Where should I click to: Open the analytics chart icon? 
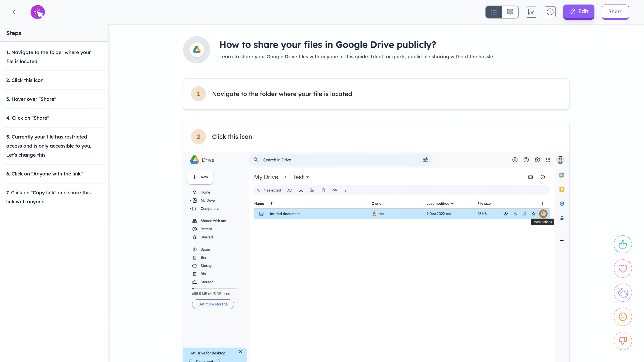531,12
